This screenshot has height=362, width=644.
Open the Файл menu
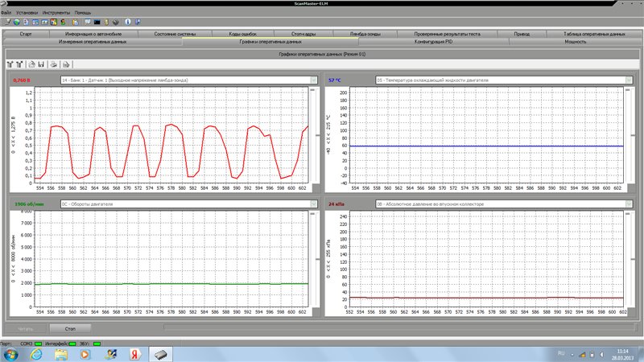coord(6,13)
